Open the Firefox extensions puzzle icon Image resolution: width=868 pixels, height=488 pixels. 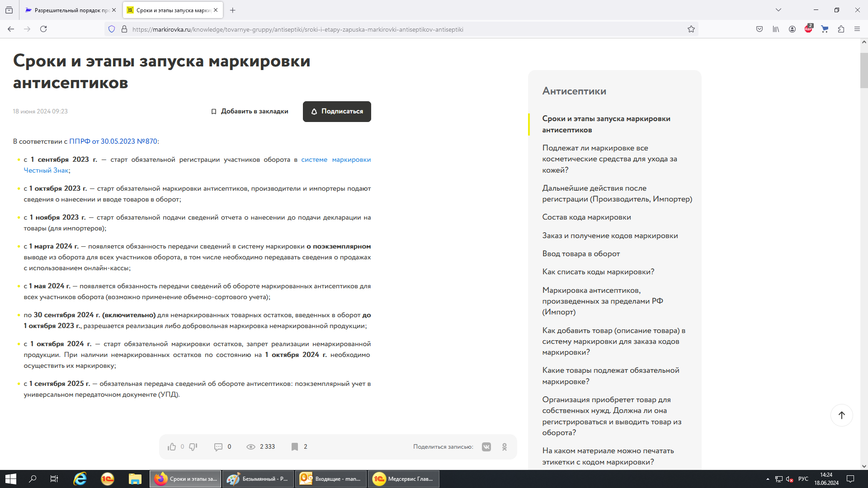841,29
